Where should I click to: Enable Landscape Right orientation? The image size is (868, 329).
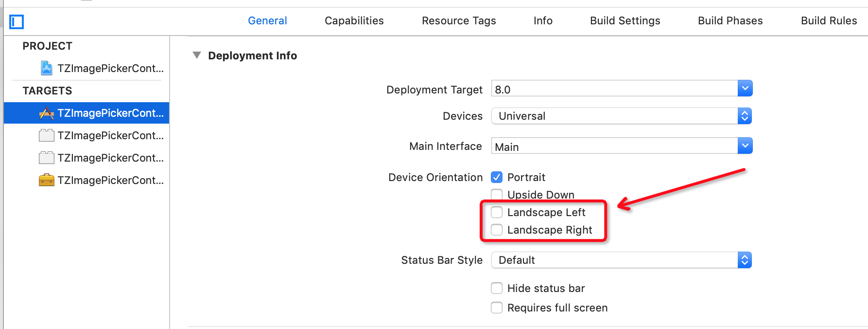[497, 230]
